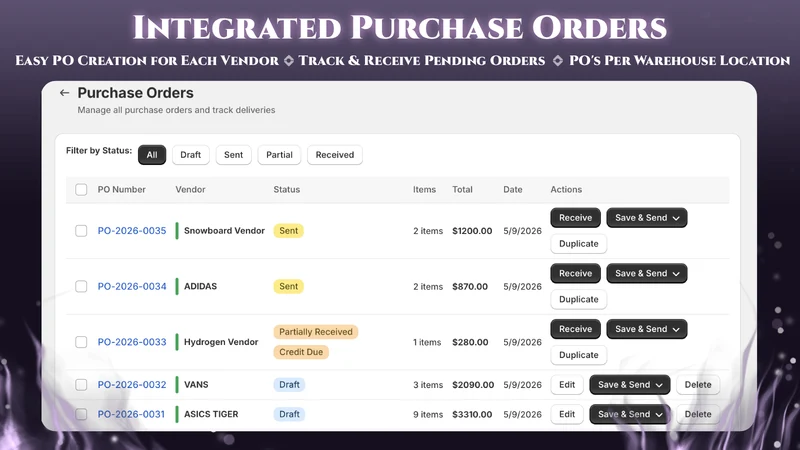Click the Draft badge for ASICS TIGER
The width and height of the screenshot is (800, 450).
coord(289,414)
